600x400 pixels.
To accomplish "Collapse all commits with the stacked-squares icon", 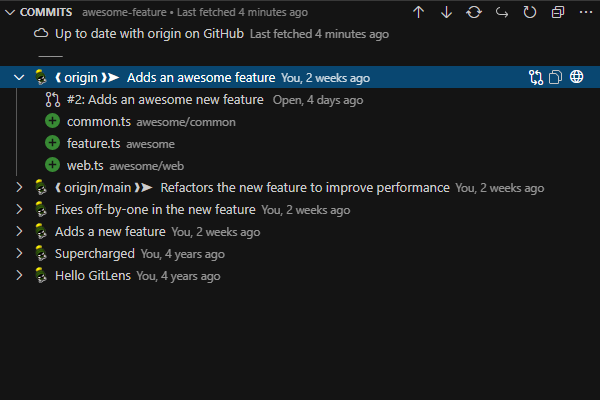I will (x=558, y=12).
